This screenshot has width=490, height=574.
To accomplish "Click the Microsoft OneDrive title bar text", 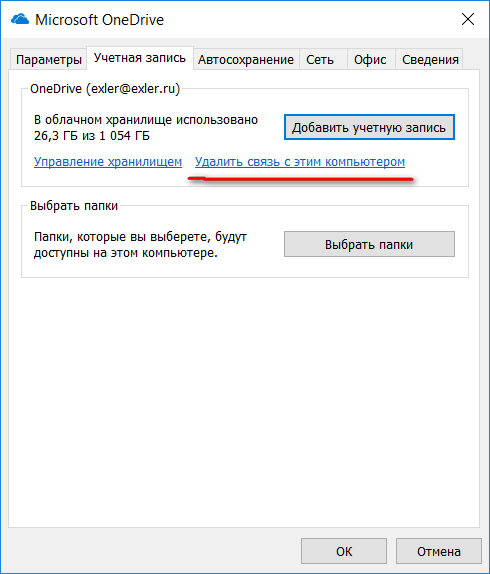I will click(x=99, y=20).
